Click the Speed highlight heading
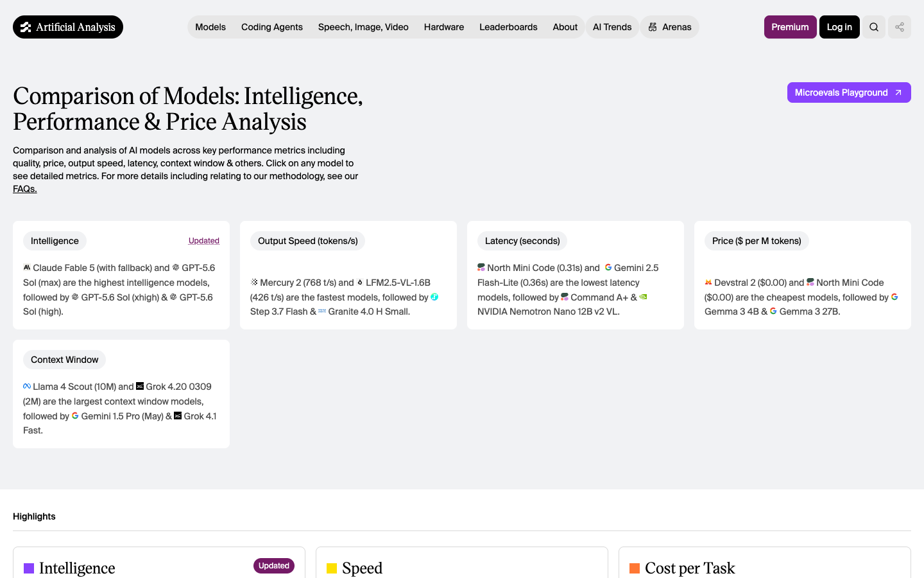The height and width of the screenshot is (578, 924). pyautogui.click(x=362, y=568)
